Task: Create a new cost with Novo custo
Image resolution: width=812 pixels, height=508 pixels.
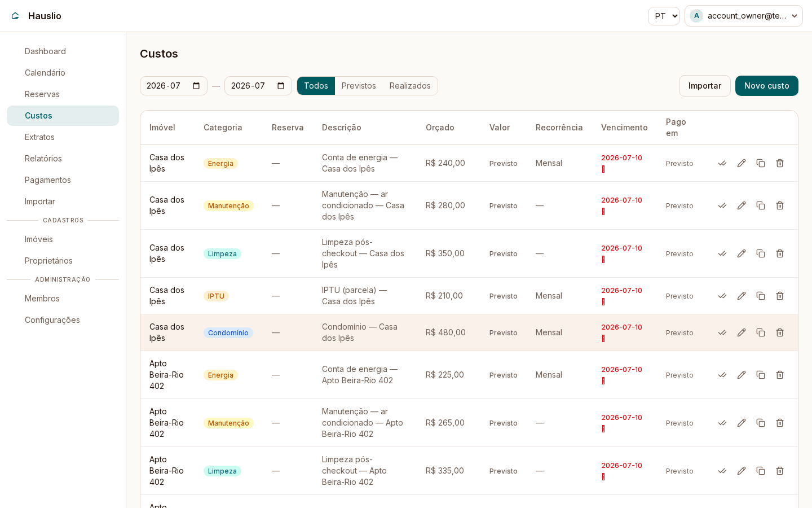Action: 767,86
